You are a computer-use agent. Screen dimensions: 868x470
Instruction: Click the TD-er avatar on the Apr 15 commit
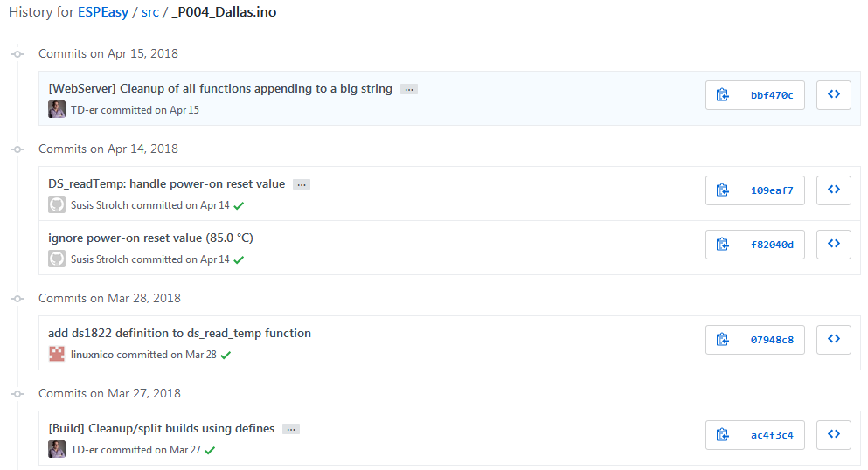pos(57,109)
